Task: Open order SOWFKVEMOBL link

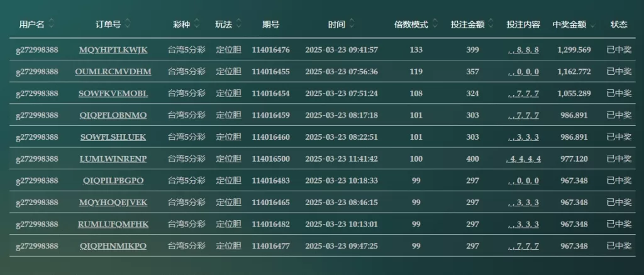Action: pos(113,94)
